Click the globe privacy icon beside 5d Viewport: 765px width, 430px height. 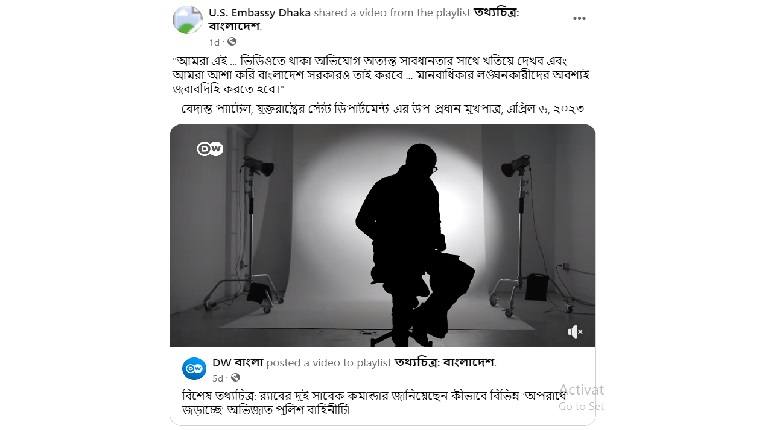click(x=235, y=378)
